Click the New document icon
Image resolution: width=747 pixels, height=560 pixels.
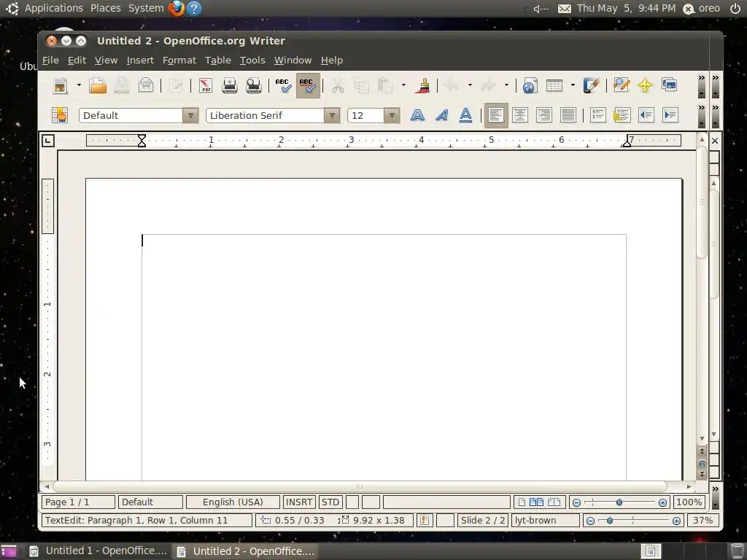[61, 86]
